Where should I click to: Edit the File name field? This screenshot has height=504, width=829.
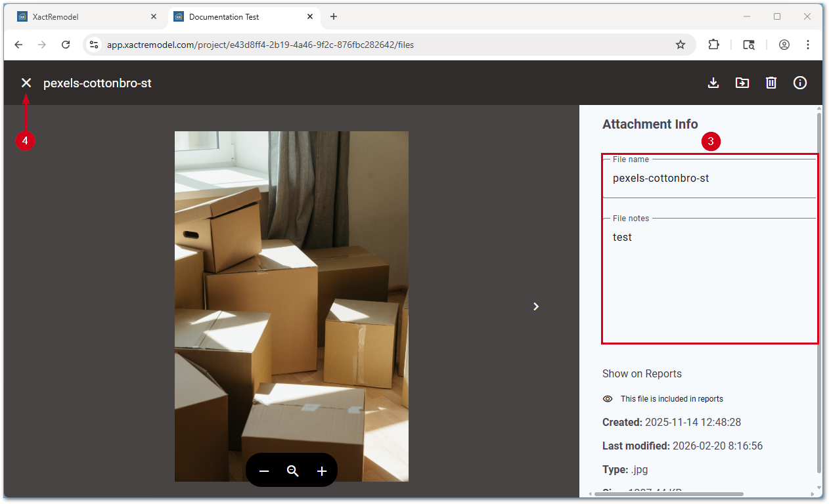[709, 178]
